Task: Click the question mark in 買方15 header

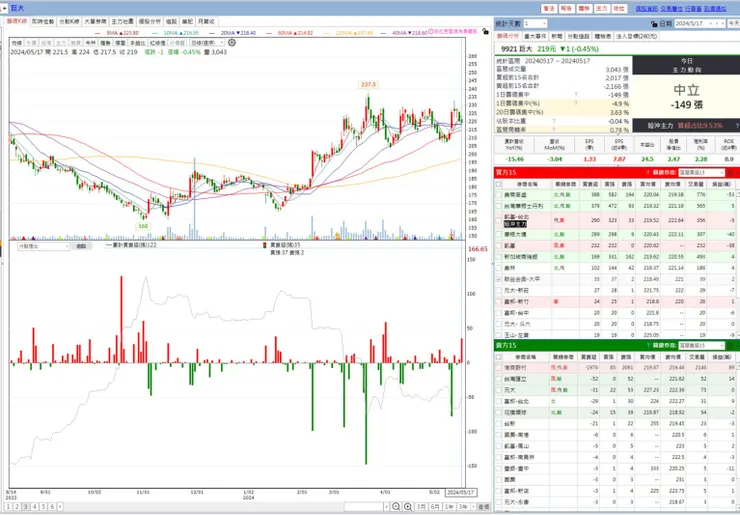Action: [x=648, y=173]
